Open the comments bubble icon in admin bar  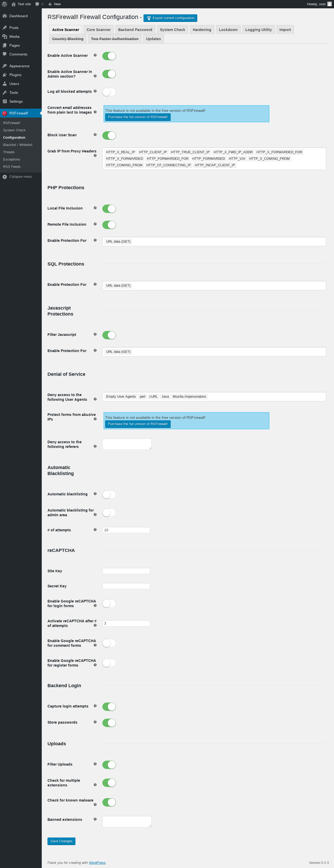37,4
